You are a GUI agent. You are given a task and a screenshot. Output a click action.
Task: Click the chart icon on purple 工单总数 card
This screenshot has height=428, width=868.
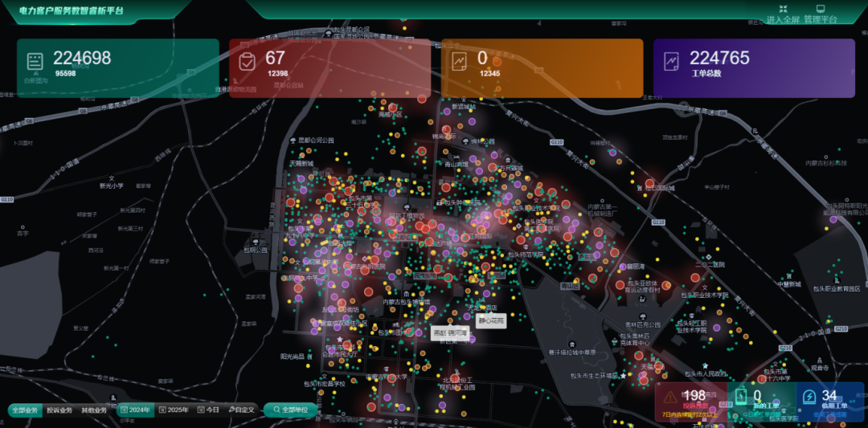[x=671, y=62]
